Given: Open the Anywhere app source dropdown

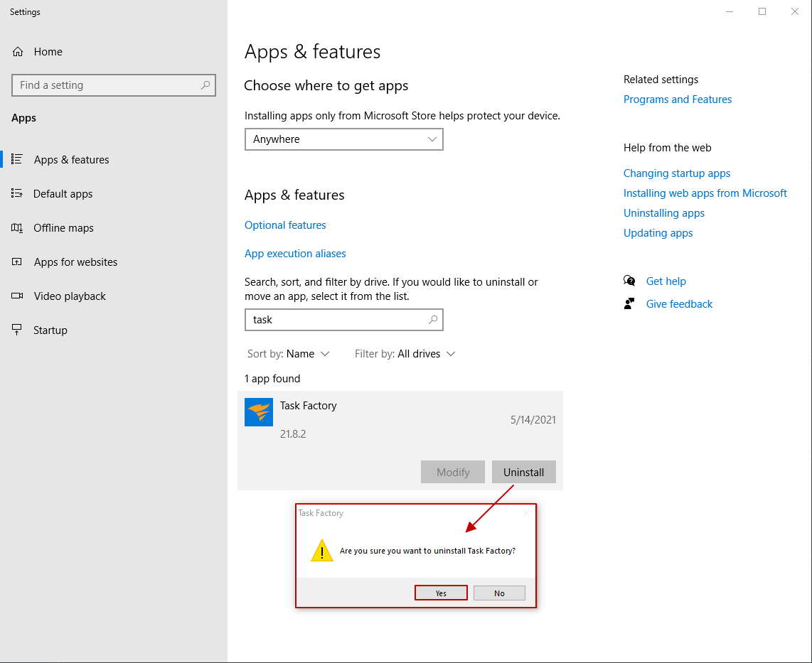Looking at the screenshot, I should (343, 139).
